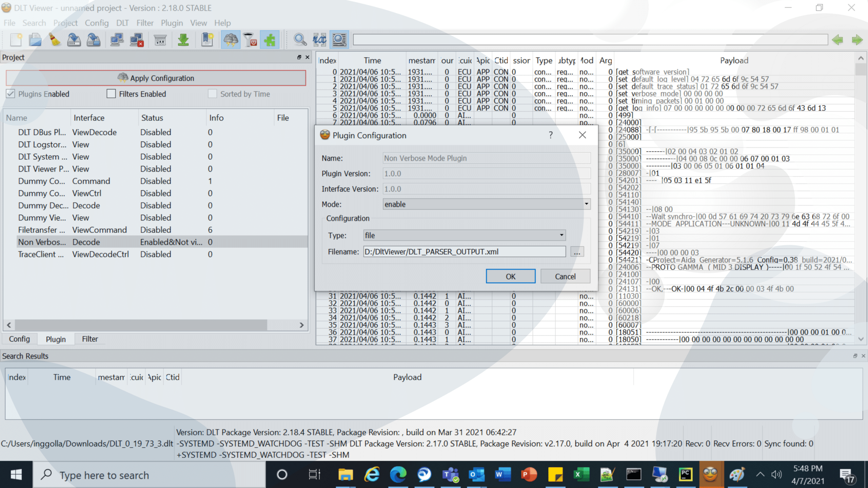Switch to the Config tab
The width and height of the screenshot is (868, 488).
(19, 339)
